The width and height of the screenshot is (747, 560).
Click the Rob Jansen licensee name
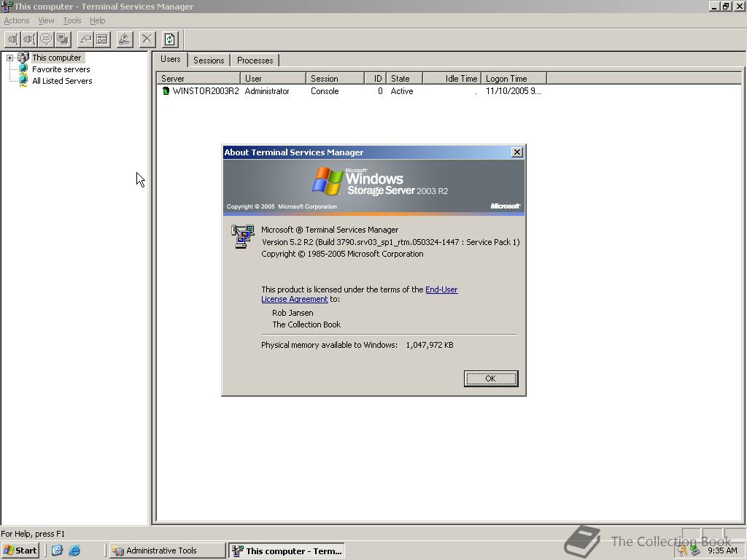tap(293, 313)
